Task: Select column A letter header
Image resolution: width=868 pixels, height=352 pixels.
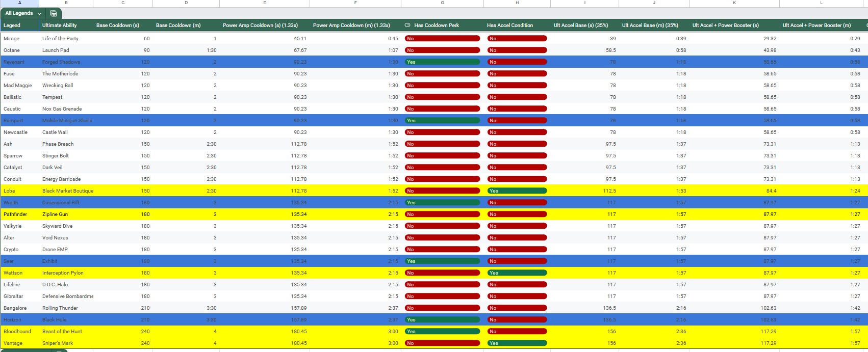Action: [19, 3]
